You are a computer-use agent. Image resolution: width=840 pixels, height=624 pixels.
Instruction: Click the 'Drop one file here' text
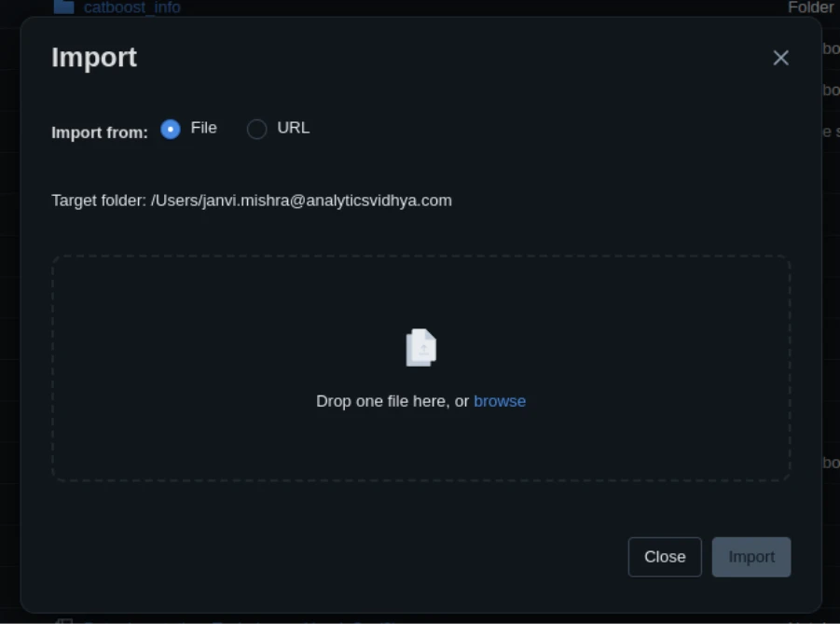(x=392, y=401)
